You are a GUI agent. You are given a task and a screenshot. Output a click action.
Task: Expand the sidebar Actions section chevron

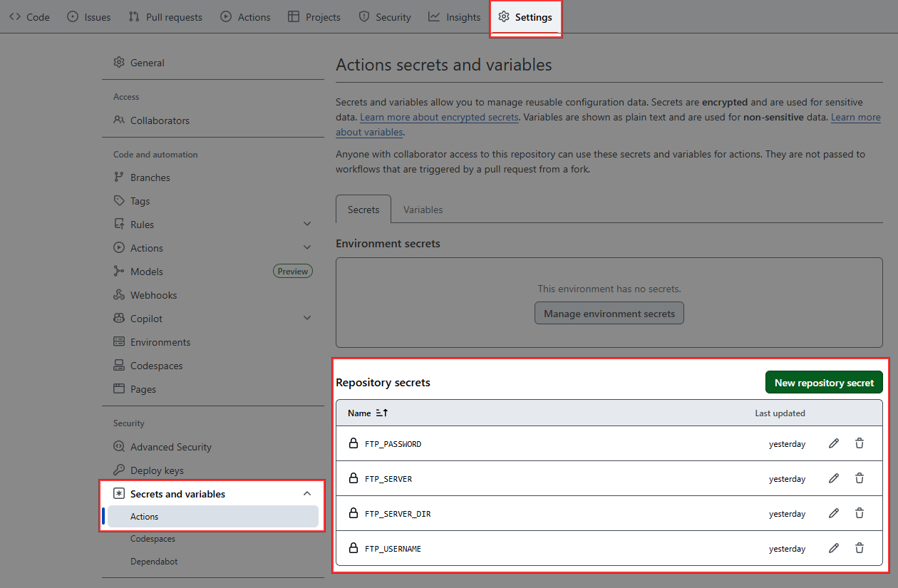[x=307, y=248]
